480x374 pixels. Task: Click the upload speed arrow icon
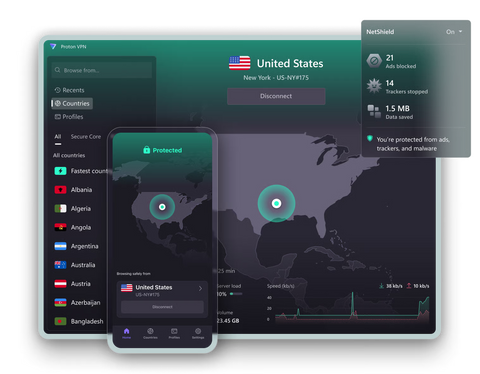(x=409, y=286)
